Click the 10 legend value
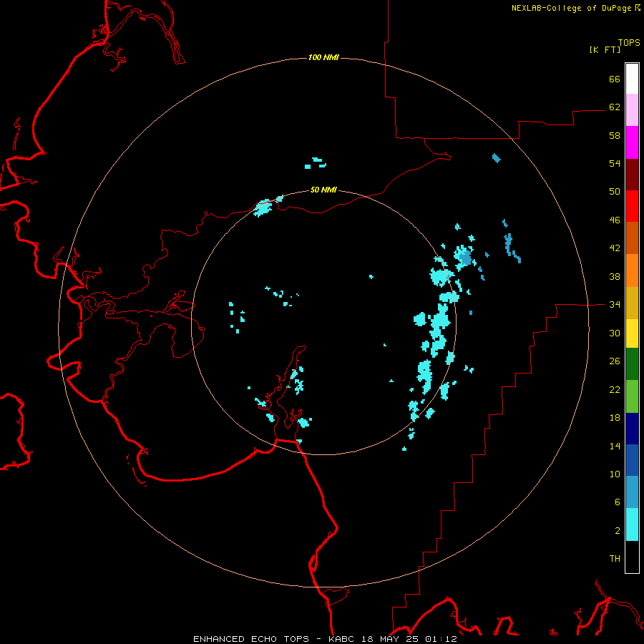Viewport: 644px width, 644px height. [x=615, y=474]
